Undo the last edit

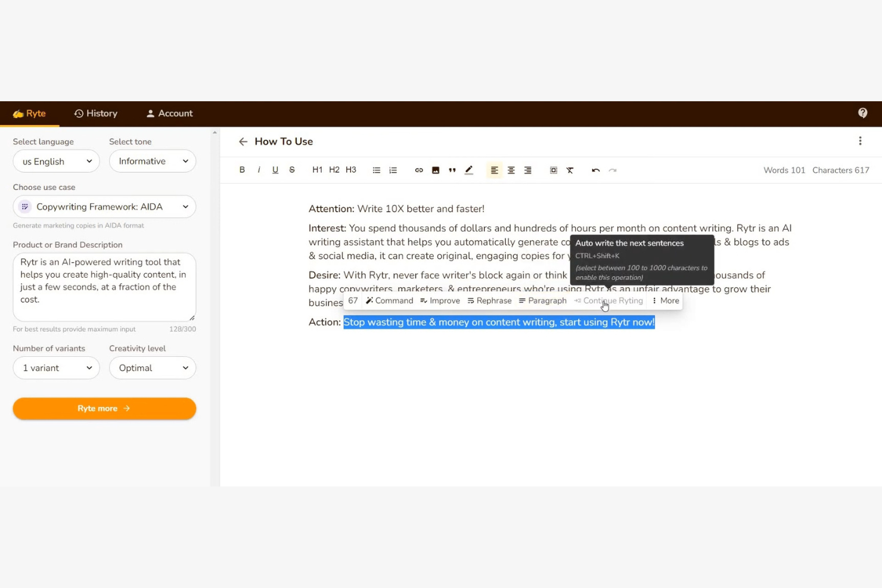point(596,170)
